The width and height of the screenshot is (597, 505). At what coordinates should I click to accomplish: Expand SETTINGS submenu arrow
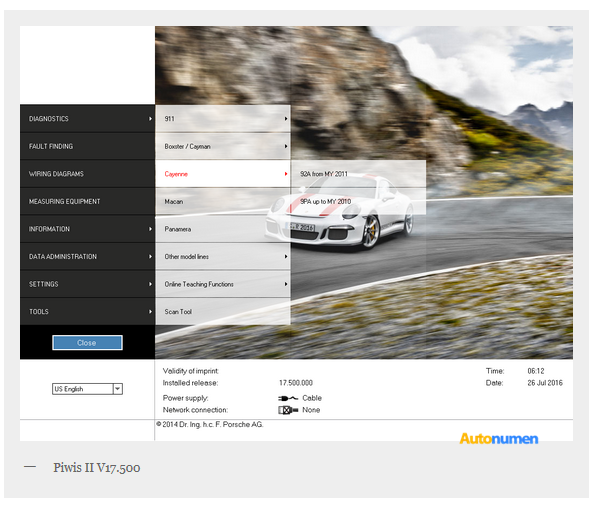[150, 284]
